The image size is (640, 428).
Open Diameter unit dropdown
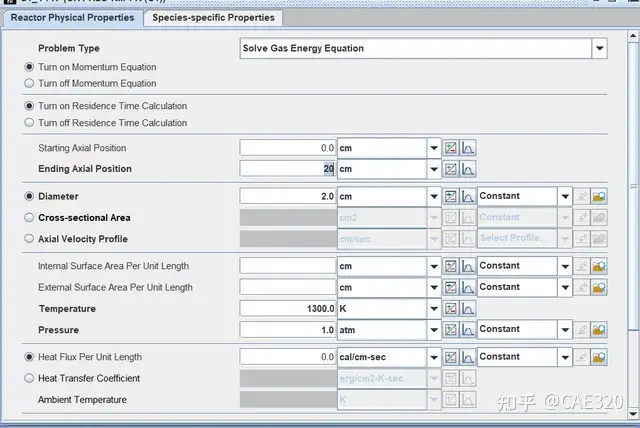434,197
